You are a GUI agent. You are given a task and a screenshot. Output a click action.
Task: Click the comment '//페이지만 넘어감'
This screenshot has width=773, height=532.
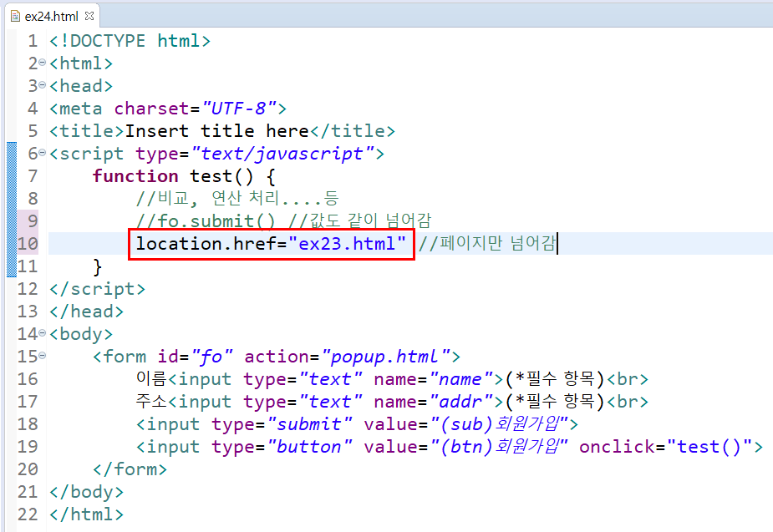pyautogui.click(x=487, y=243)
